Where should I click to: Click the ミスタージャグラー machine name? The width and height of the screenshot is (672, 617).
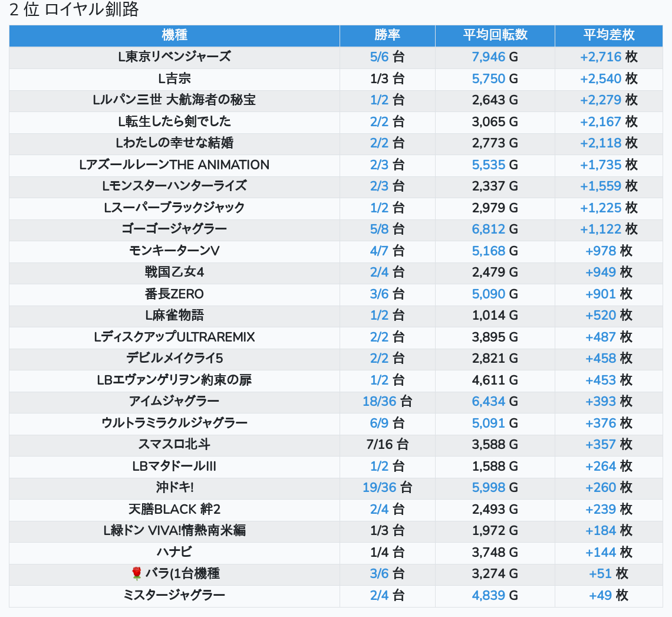[174, 596]
